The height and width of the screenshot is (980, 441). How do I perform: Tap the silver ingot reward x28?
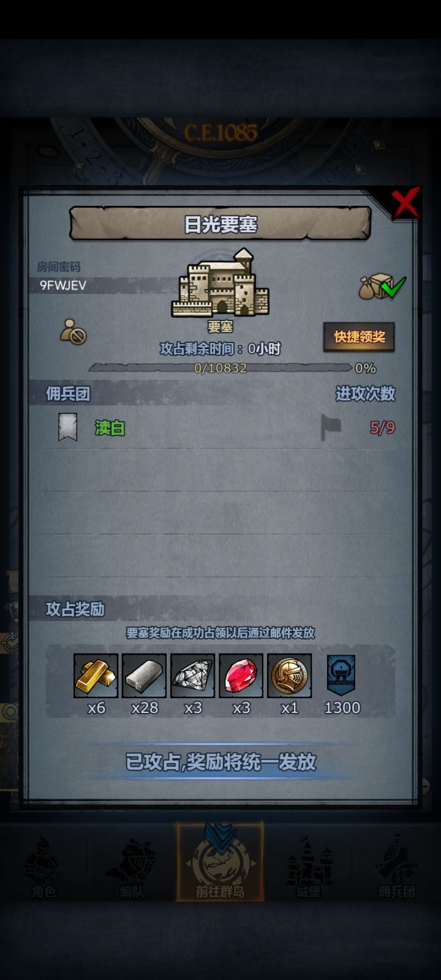(145, 676)
